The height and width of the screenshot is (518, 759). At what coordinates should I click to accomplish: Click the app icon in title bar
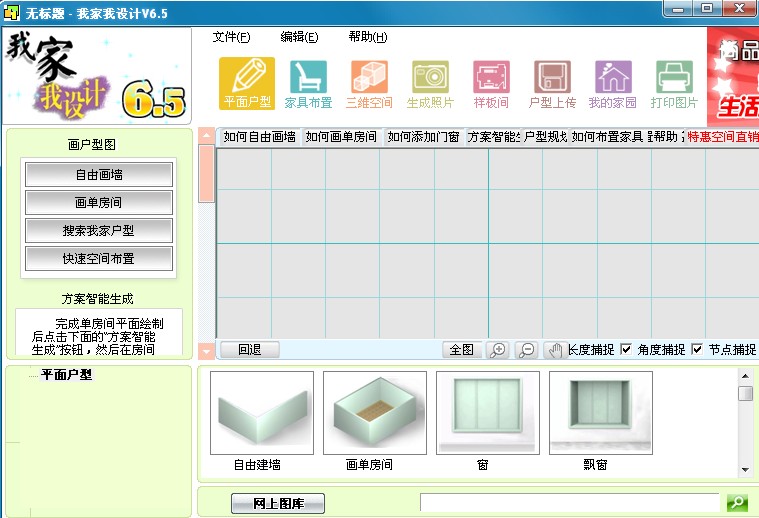(x=11, y=12)
